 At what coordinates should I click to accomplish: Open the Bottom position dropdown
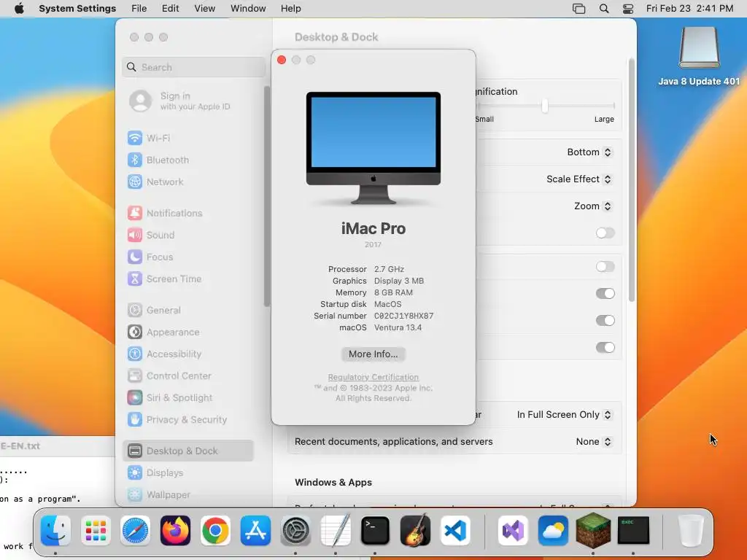pyautogui.click(x=589, y=152)
